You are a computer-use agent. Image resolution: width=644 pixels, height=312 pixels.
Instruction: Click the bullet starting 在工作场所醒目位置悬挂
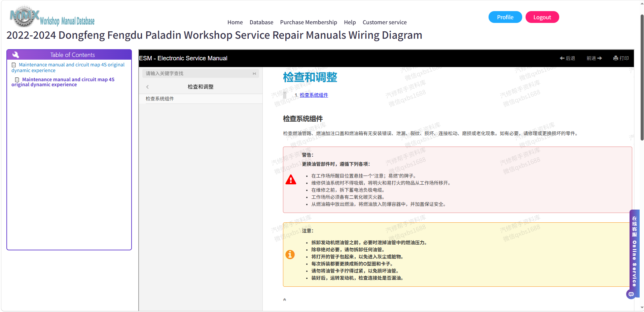[365, 176]
